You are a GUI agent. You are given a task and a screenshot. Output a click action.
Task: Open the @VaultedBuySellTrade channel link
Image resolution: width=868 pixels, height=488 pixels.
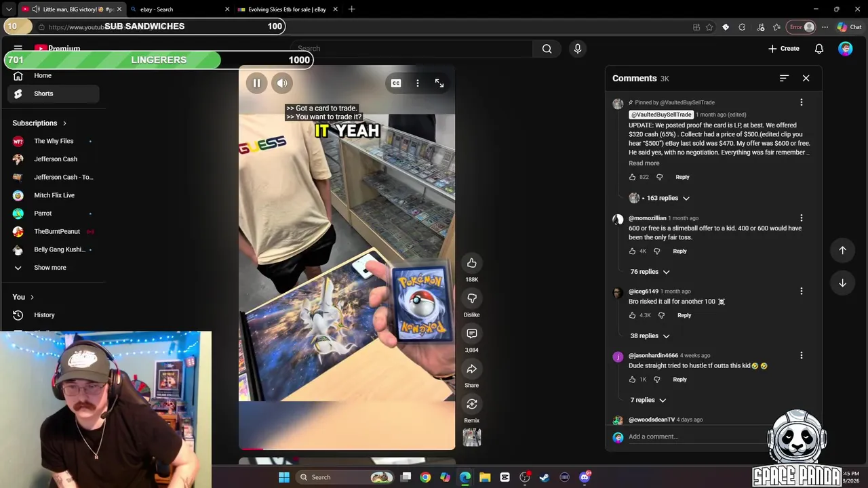(660, 115)
